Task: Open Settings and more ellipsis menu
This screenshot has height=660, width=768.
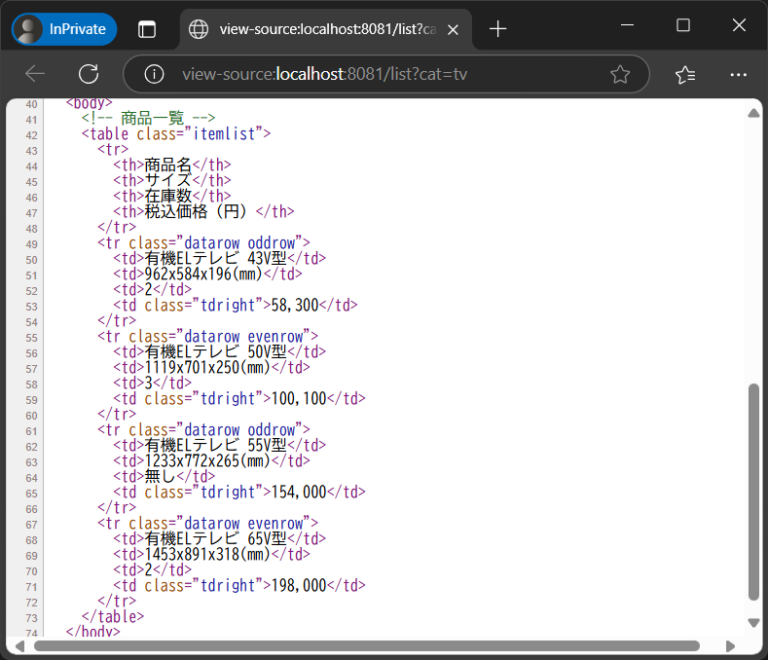Action: (x=738, y=74)
